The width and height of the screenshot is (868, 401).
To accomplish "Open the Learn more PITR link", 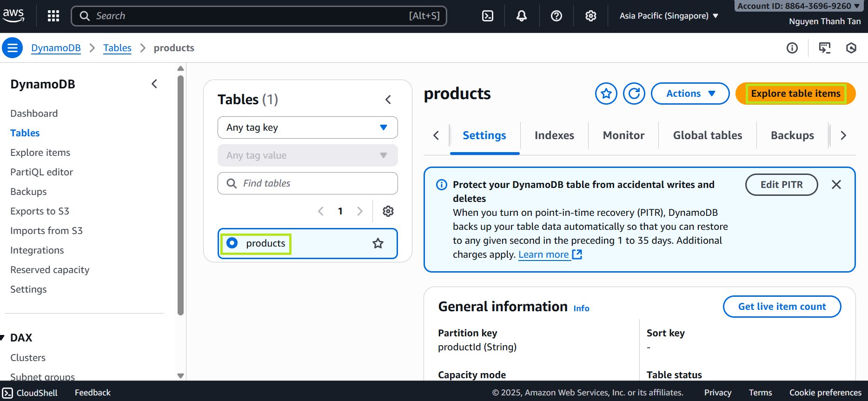I will 543,254.
